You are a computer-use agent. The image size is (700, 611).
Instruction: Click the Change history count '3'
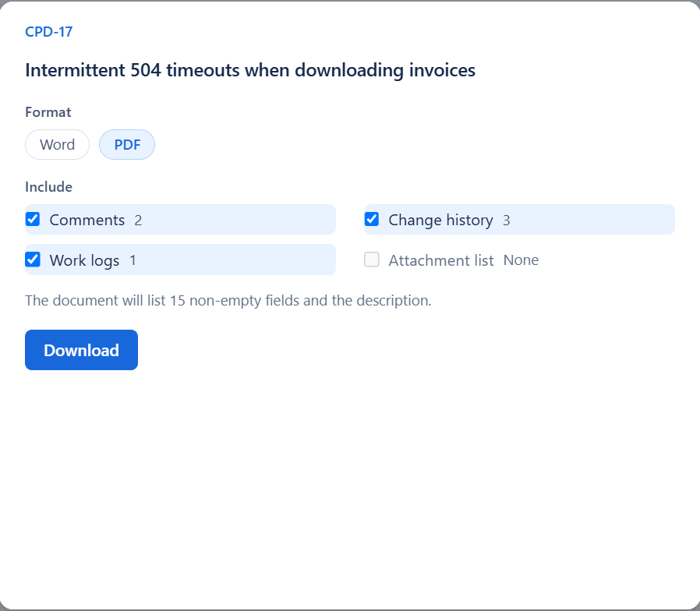click(x=506, y=220)
